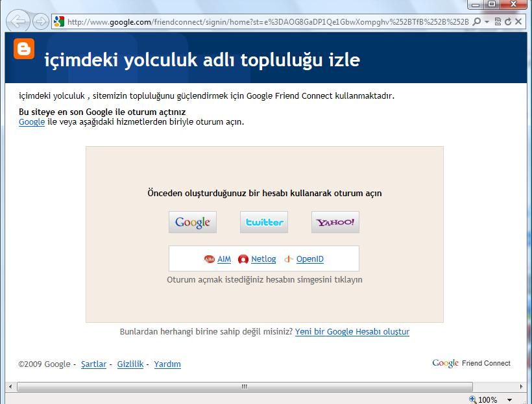This screenshot has height=404, width=532.
Task: Click the heading 'içimdeki yolculuk adlı topluluğu izle'
Action: [202, 60]
